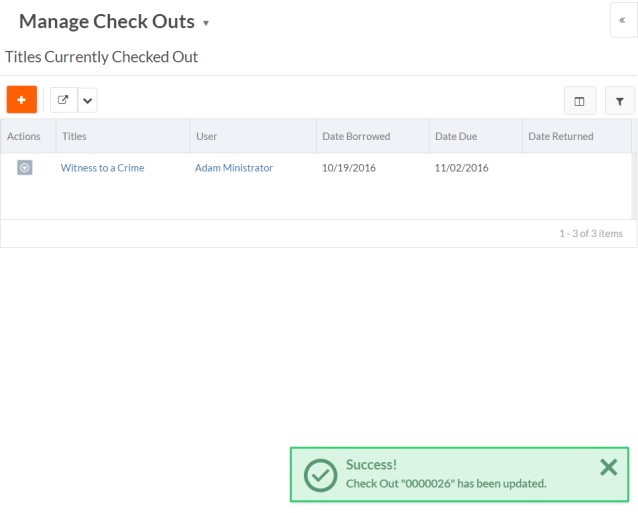
Task: Click the check out updated message text
Action: pos(446,483)
